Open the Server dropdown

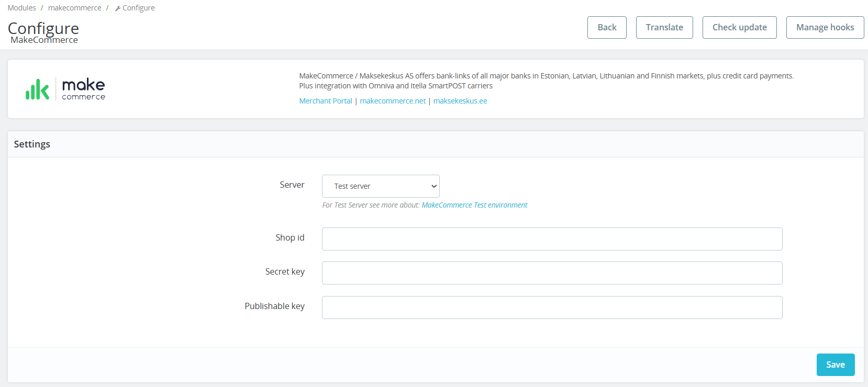381,186
